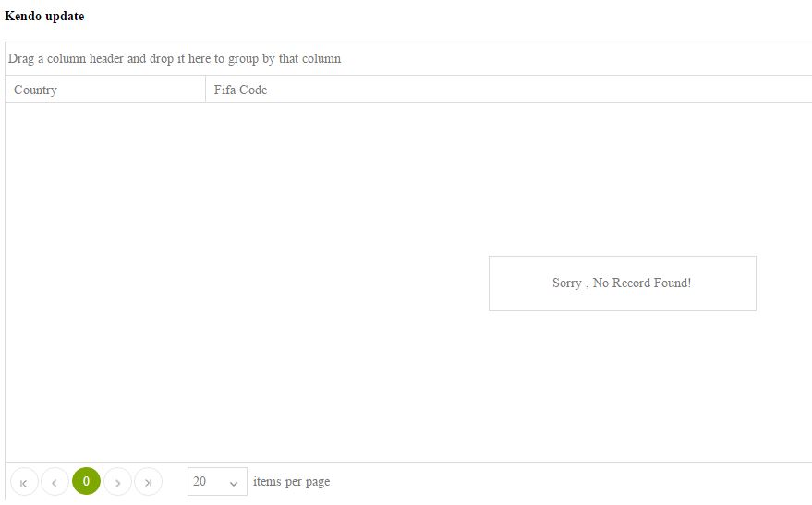Go to the next page

coord(117,482)
